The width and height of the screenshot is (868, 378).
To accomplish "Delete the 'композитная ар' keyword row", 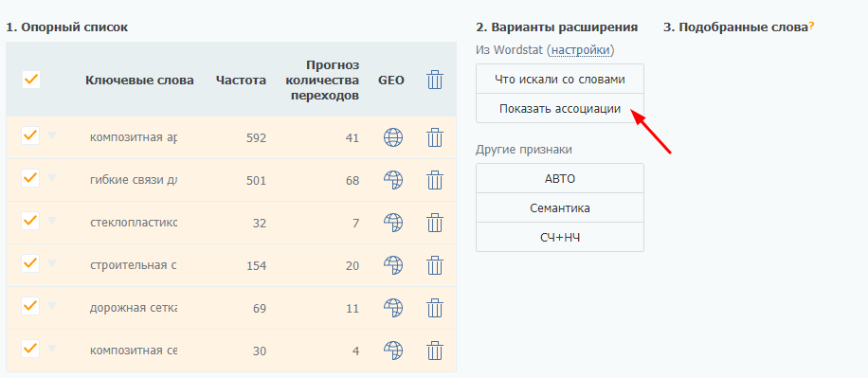I will click(435, 137).
